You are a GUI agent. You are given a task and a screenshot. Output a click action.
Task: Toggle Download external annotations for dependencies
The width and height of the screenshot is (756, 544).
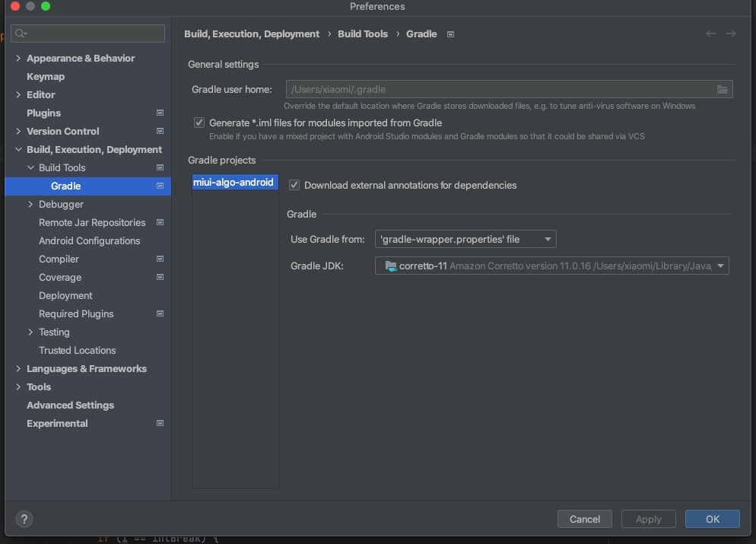click(294, 185)
